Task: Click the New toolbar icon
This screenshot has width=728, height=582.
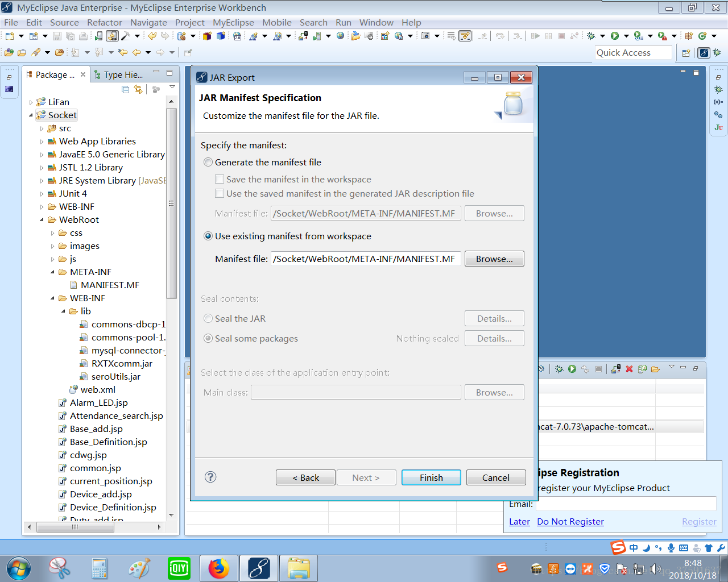Action: tap(10, 36)
